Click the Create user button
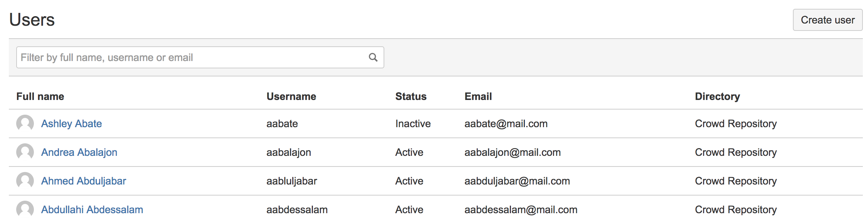Viewport: 868px width, 222px height. pyautogui.click(x=828, y=20)
